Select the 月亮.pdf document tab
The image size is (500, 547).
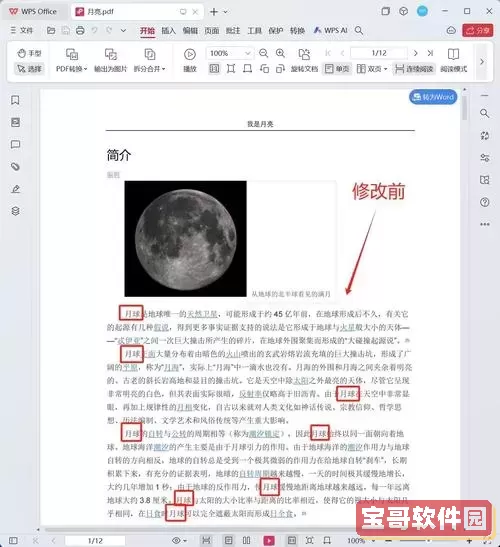[x=138, y=12]
